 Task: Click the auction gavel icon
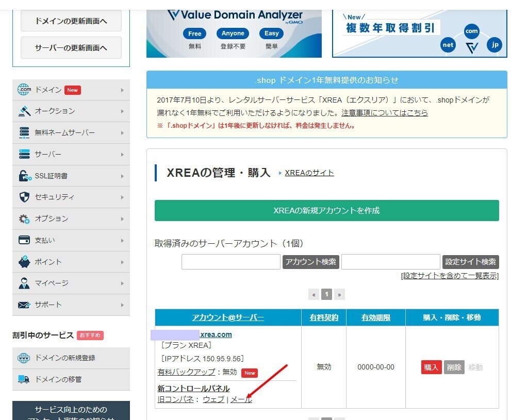(x=24, y=111)
